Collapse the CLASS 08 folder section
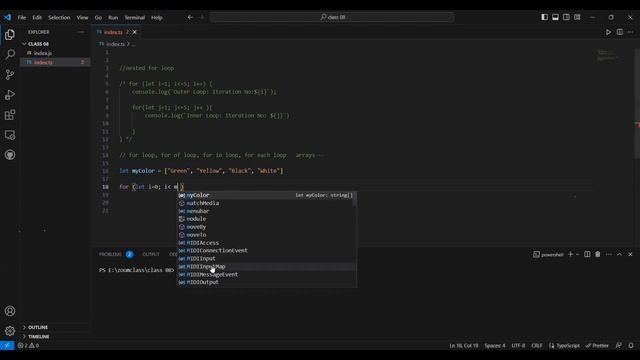Screen dimensions: 640x360 (55, 44)
